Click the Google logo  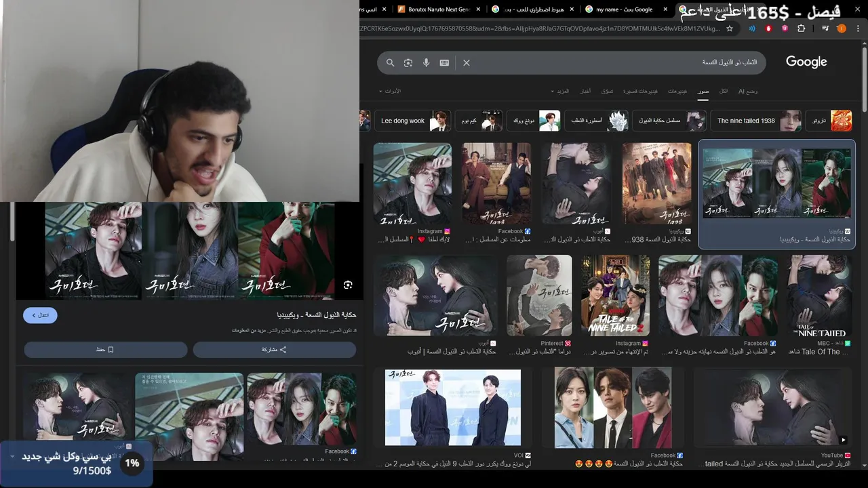pyautogui.click(x=806, y=62)
